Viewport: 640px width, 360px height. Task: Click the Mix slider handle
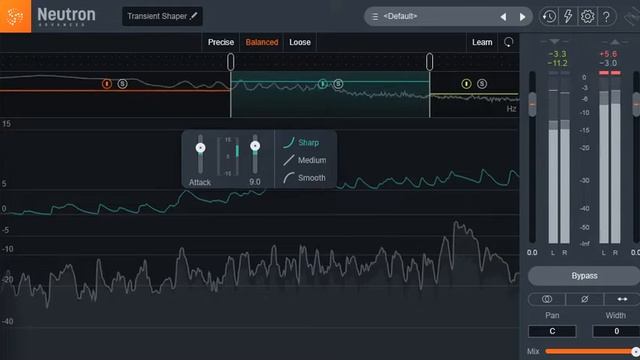click(635, 351)
